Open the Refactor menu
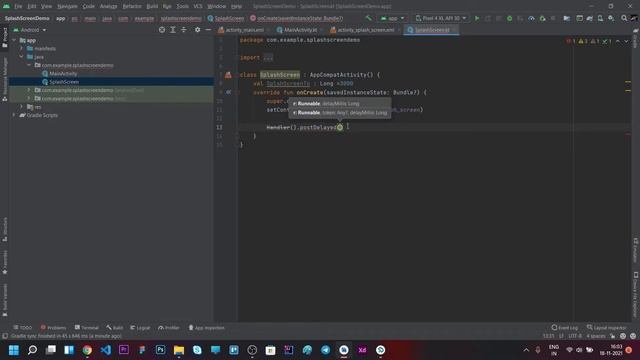This screenshot has height=360, width=640. coord(132,6)
